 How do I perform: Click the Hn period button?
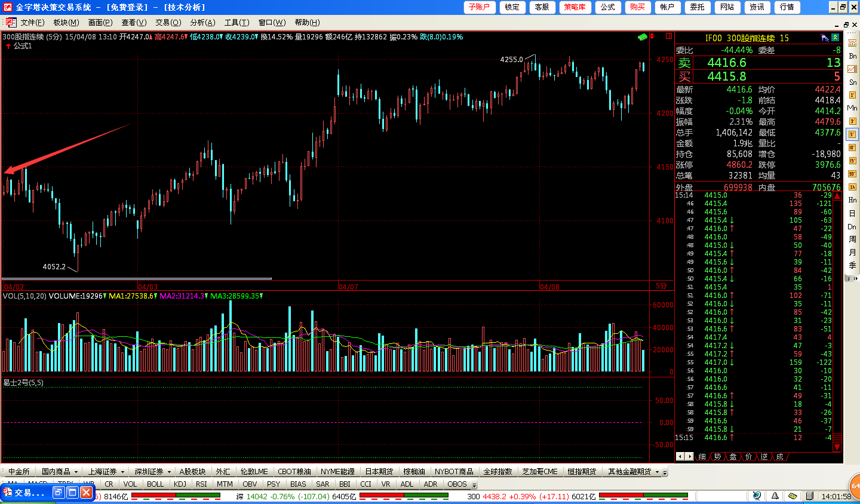coord(852,200)
